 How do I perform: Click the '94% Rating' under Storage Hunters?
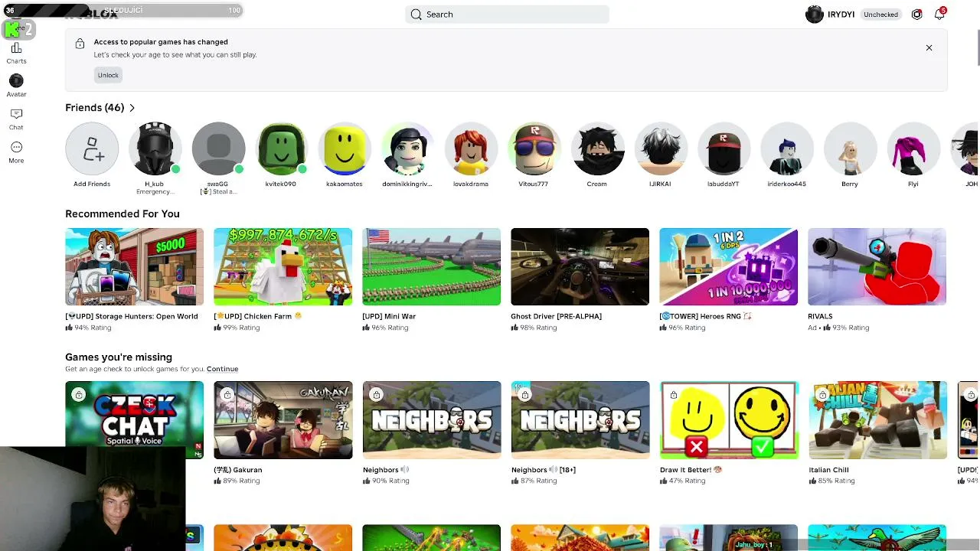tap(88, 328)
